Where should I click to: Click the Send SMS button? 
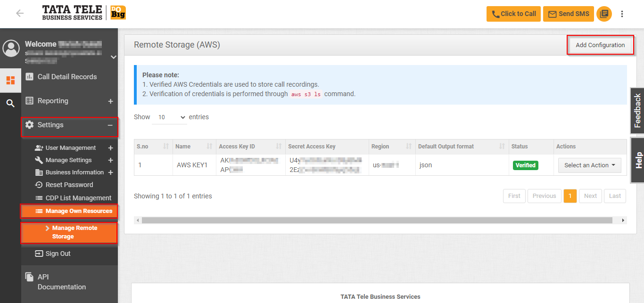[568, 14]
